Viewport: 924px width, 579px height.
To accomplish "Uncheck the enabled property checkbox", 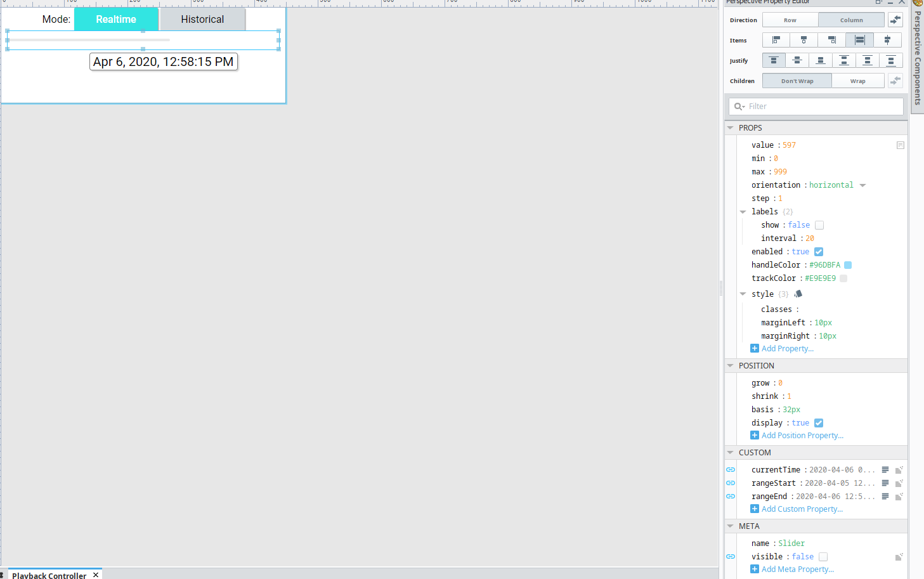I will coord(819,252).
